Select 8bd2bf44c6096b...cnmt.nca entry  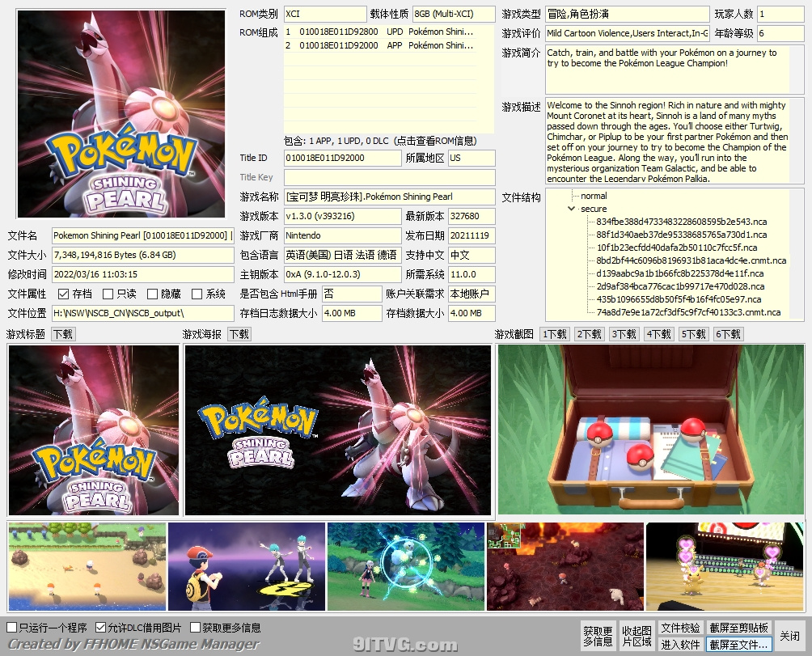(x=691, y=260)
